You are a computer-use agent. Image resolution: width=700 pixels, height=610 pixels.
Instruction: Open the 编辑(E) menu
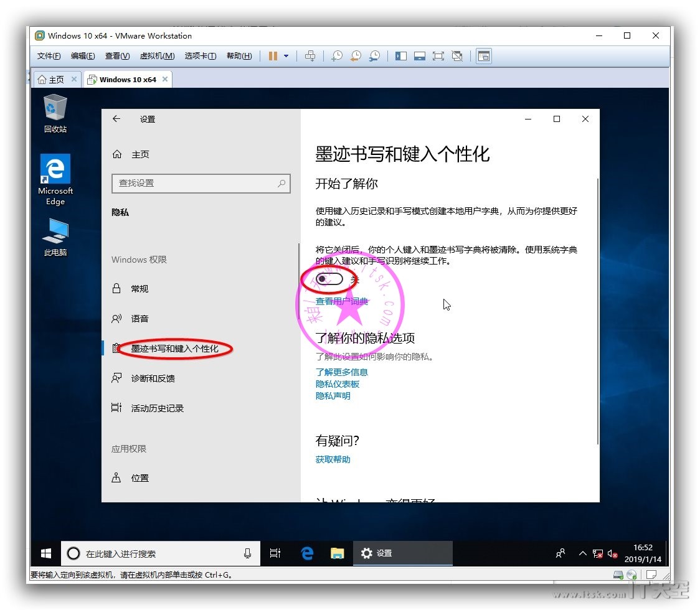point(83,56)
